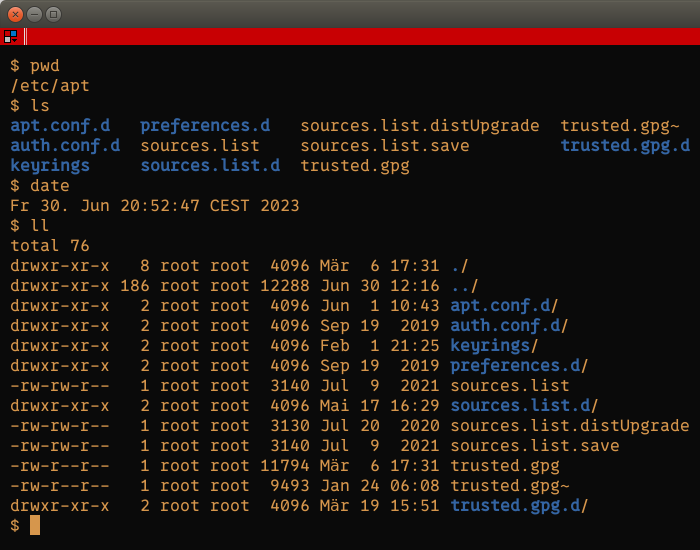Click preferences.d/ in the long listing
700x550 pixels.
[x=519, y=366]
